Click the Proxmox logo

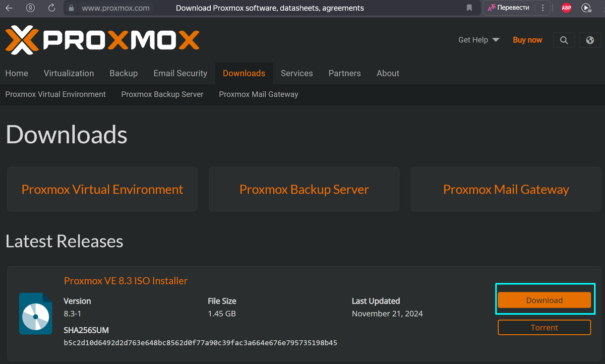(102, 40)
